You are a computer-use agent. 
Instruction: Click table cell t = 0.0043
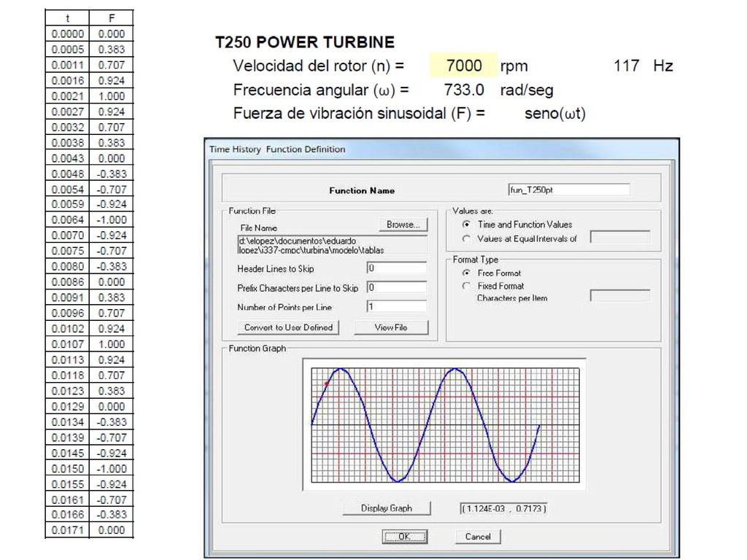(67, 158)
